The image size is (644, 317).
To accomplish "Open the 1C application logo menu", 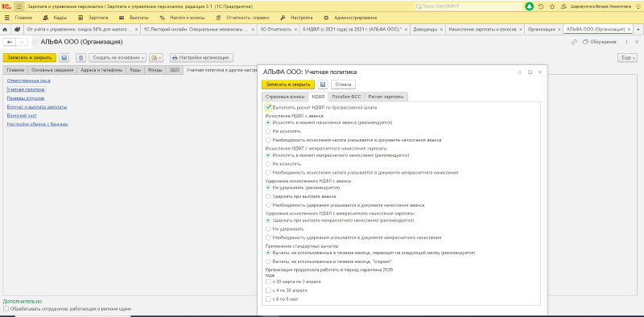I will (6, 6).
